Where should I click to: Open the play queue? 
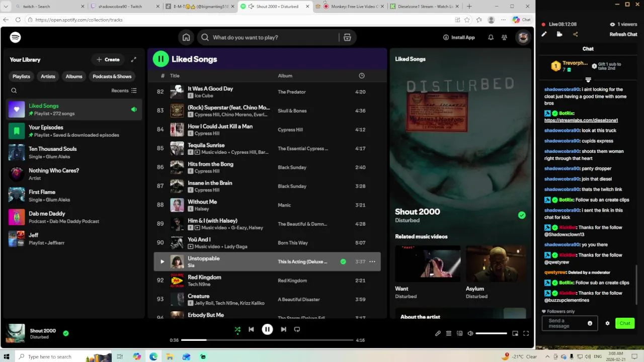[449, 333]
